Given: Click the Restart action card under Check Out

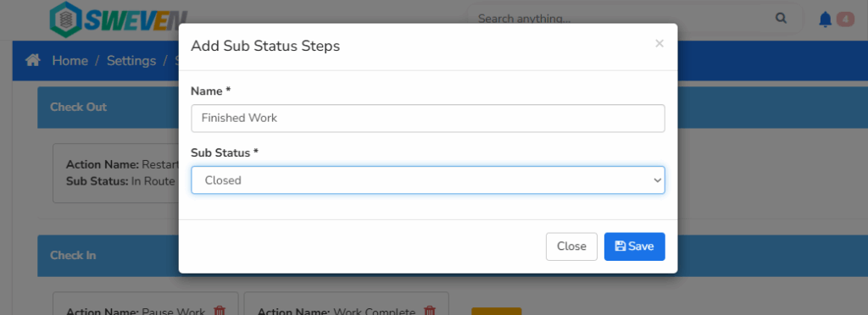Looking at the screenshot, I should [115, 173].
